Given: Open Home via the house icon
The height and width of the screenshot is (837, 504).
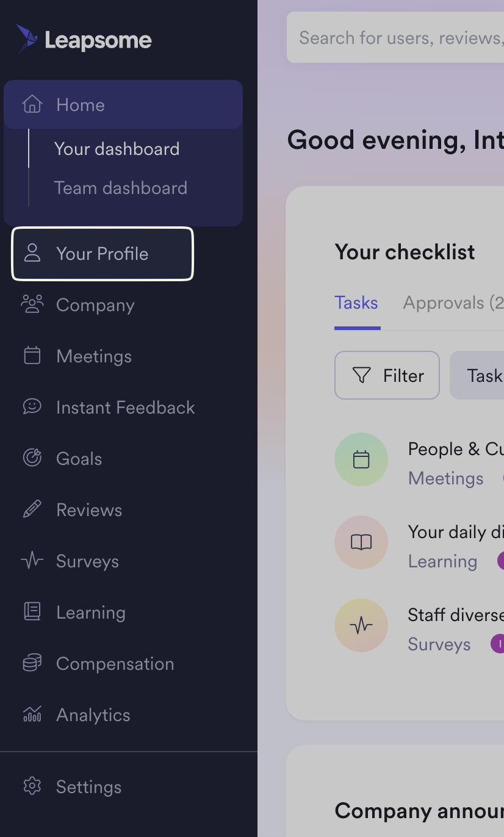Looking at the screenshot, I should coord(32,104).
